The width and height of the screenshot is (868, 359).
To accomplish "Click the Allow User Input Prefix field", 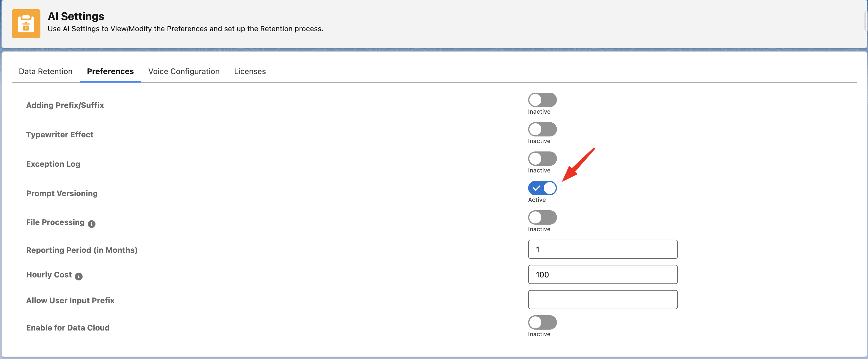I will click(602, 300).
